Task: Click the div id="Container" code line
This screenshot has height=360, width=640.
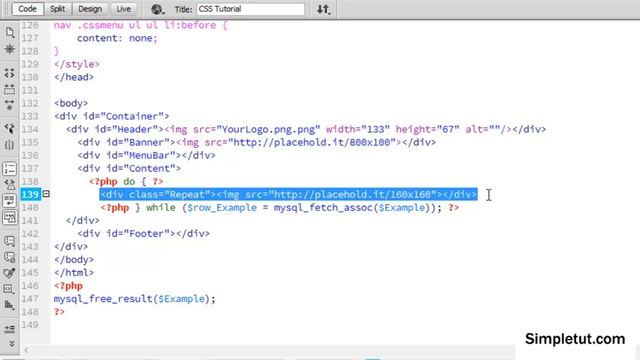Action: pyautogui.click(x=111, y=116)
